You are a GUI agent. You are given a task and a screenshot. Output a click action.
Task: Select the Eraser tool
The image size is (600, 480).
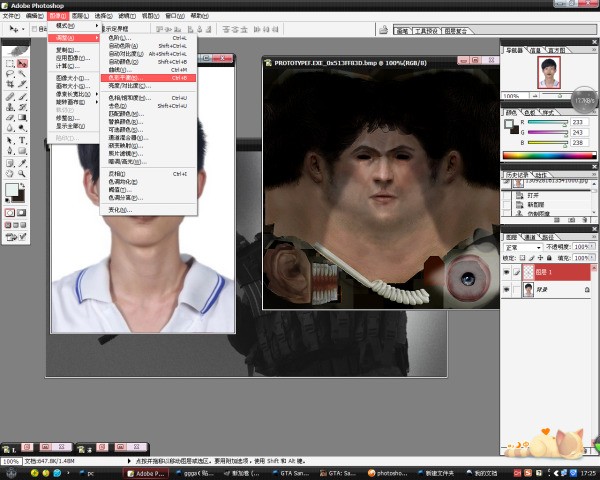coord(10,117)
